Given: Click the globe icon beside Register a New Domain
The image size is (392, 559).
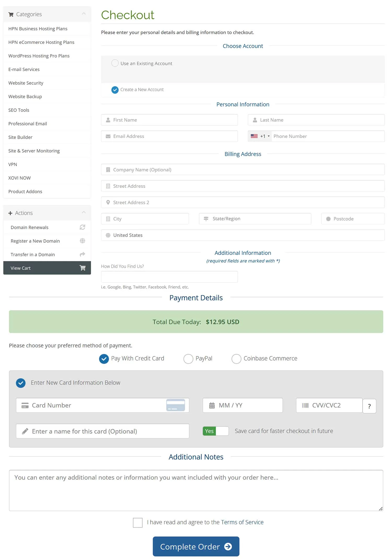Looking at the screenshot, I should tap(82, 241).
